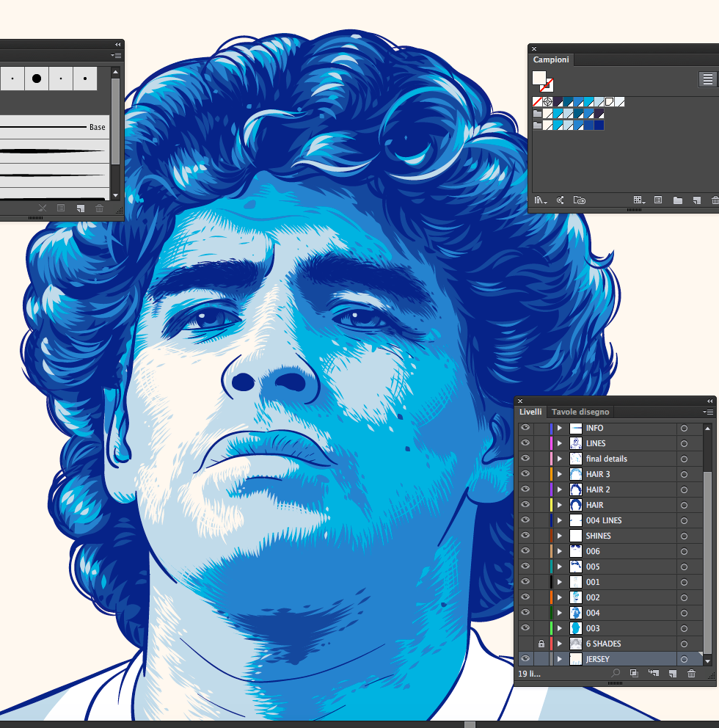Select the None swatch in Campioni

(537, 102)
